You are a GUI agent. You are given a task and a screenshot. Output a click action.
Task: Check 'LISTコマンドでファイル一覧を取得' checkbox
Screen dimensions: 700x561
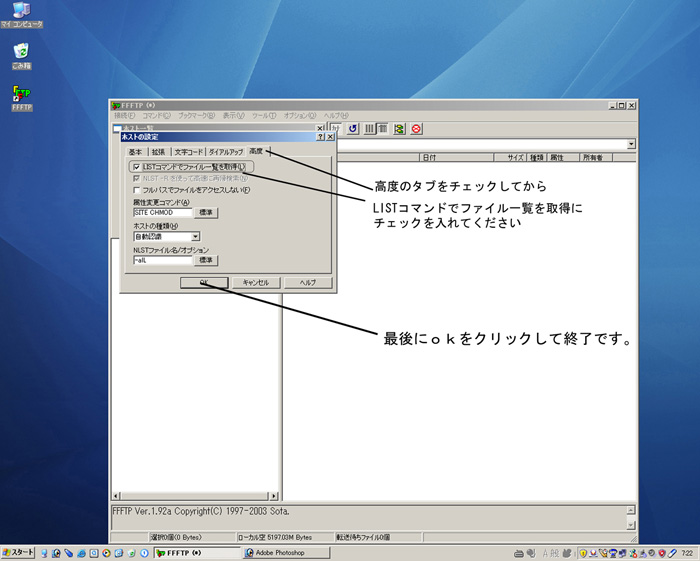click(x=137, y=167)
